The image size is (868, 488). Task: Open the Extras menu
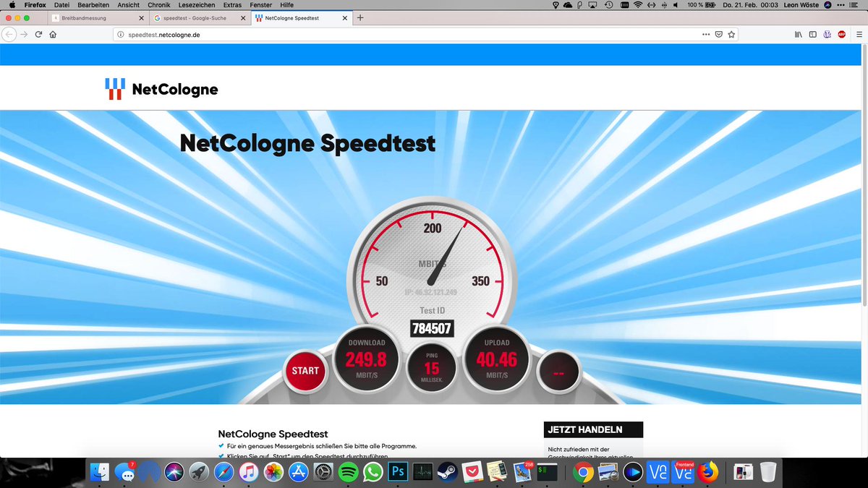[232, 5]
